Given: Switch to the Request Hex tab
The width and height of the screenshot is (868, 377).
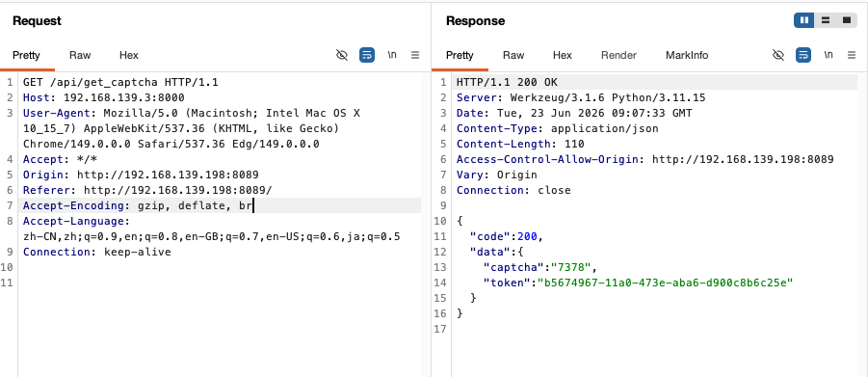Looking at the screenshot, I should 129,56.
